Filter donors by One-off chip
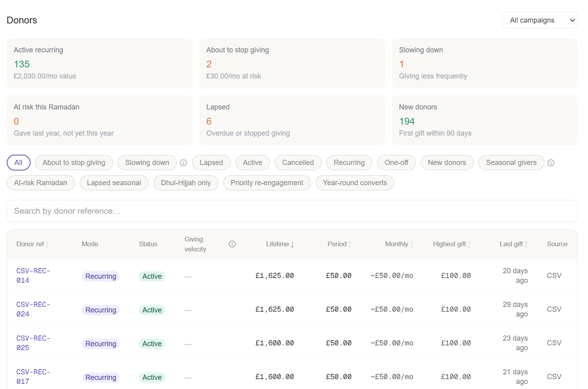 coord(396,163)
